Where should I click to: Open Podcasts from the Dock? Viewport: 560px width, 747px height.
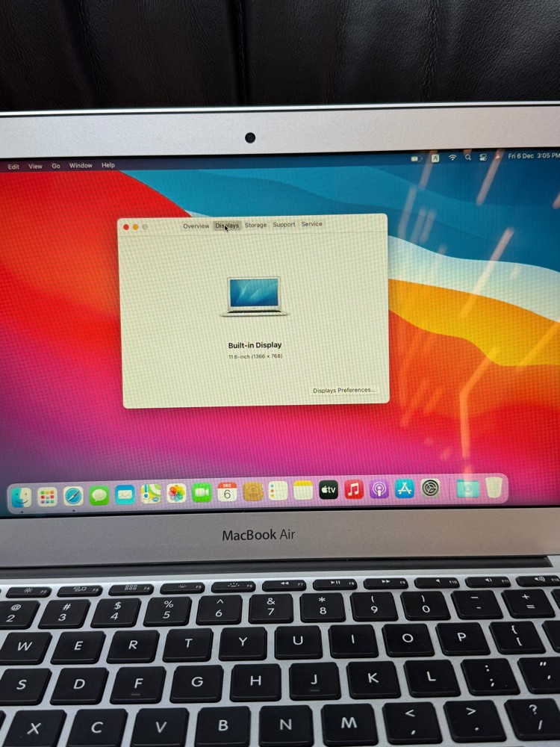click(379, 489)
